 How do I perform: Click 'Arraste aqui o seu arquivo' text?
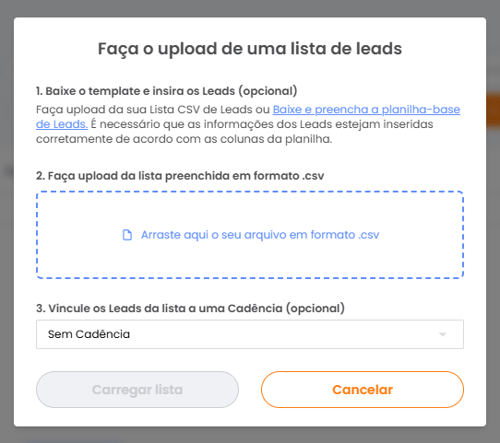[214, 235]
